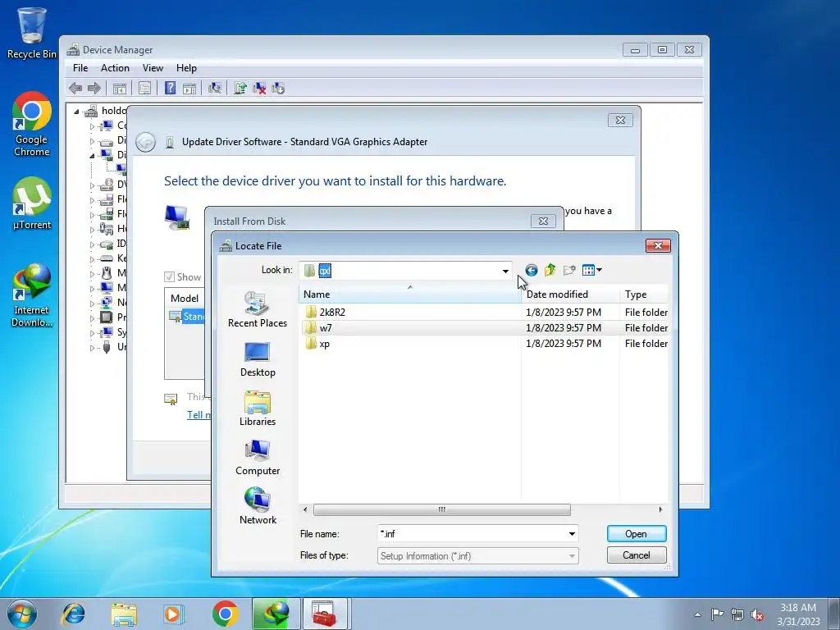Go up one folder level in Locate File

[550, 270]
